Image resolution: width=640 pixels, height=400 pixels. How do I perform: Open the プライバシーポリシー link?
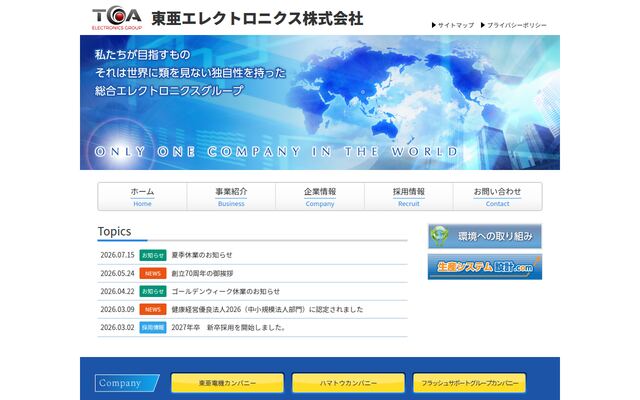click(517, 25)
